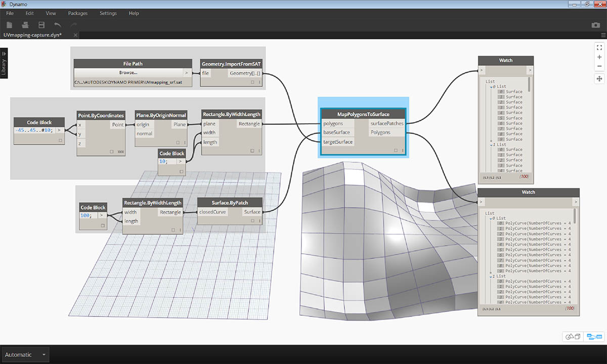This screenshot has width=607, height=364.
Task: Click the Browse... button in File Path
Action: 128,73
